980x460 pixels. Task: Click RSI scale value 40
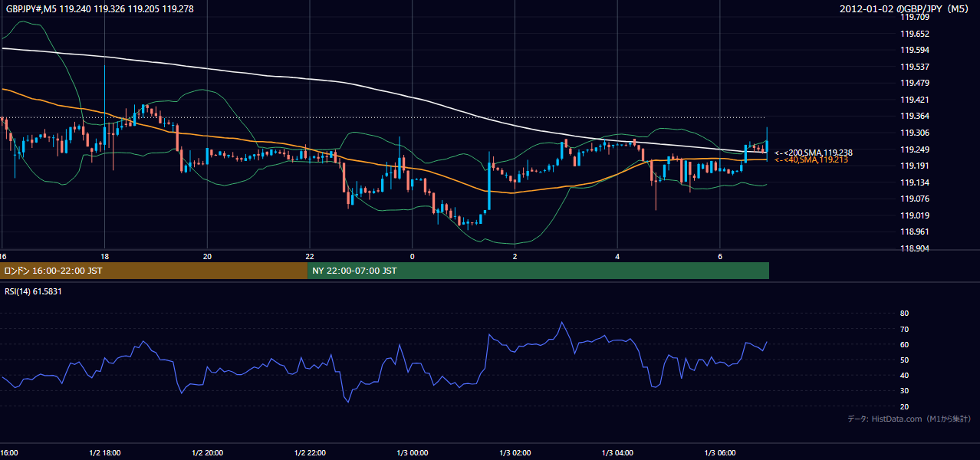(904, 375)
